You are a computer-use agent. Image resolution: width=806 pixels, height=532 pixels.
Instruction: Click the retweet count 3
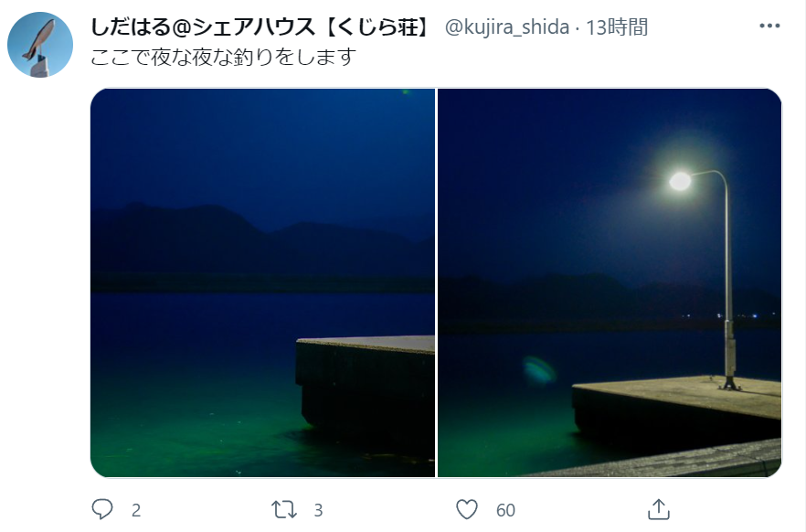coord(318,510)
